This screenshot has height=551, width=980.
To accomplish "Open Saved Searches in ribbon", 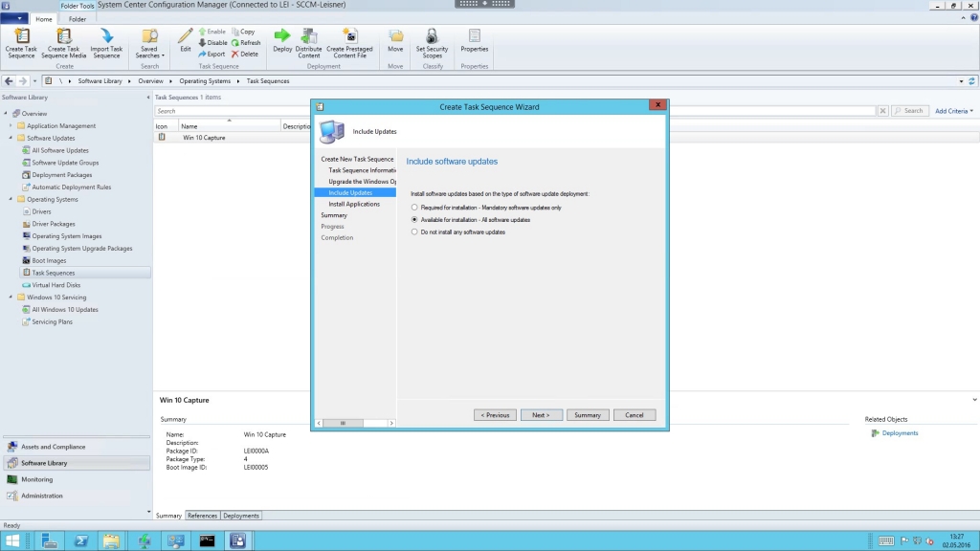I will click(x=149, y=43).
